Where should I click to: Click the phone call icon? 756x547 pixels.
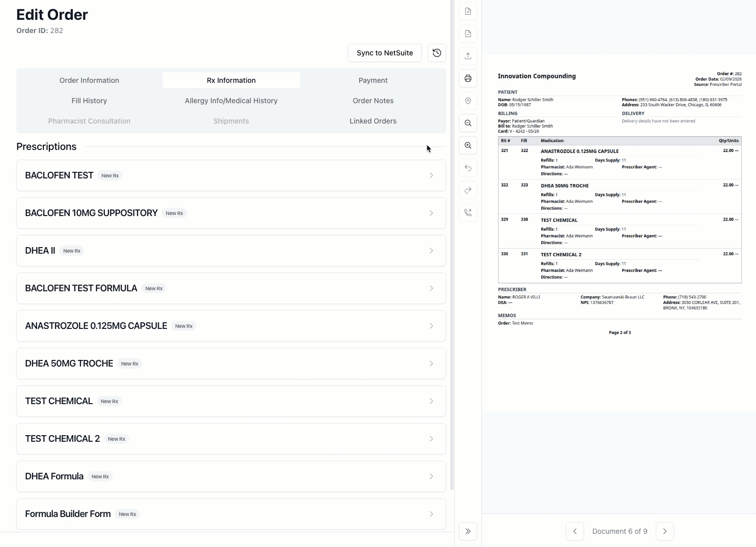click(468, 212)
